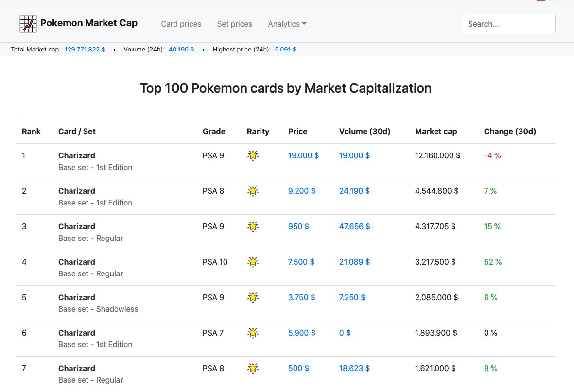574x392 pixels.
Task: Click rarity star icon in rank 7 row
Action: tap(253, 368)
